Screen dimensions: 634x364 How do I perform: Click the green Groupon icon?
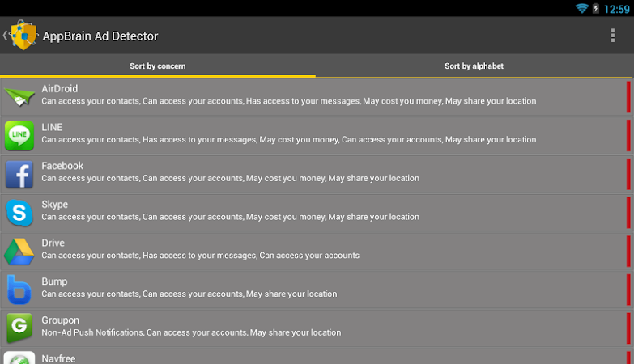19,328
